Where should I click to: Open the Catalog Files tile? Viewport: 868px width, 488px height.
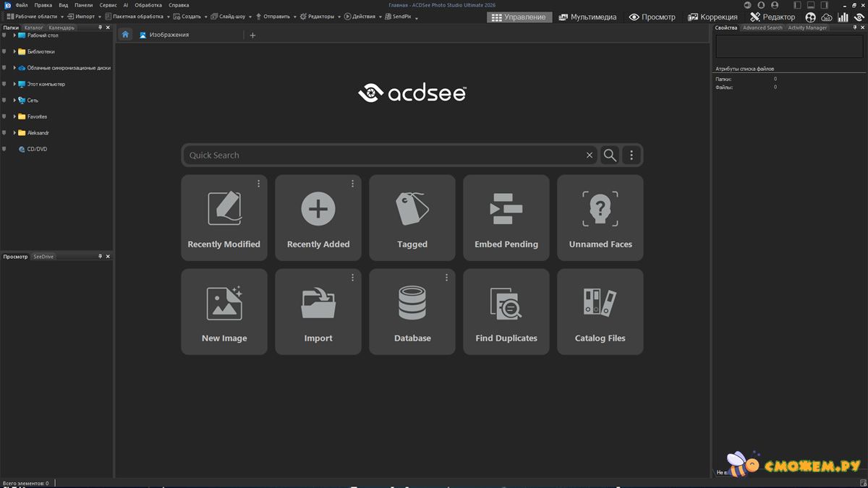[600, 312]
